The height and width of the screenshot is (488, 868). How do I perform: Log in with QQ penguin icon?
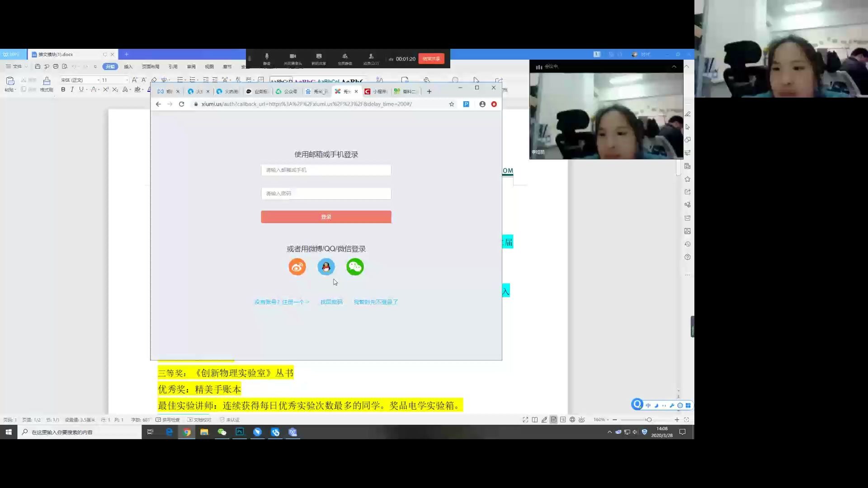(326, 267)
